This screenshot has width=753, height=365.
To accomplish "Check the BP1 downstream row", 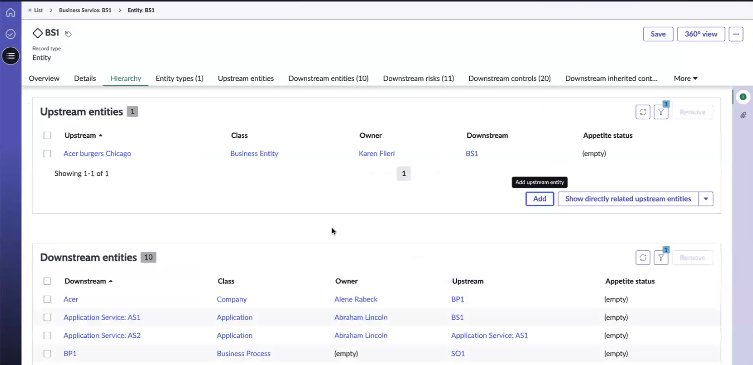I will [x=47, y=353].
